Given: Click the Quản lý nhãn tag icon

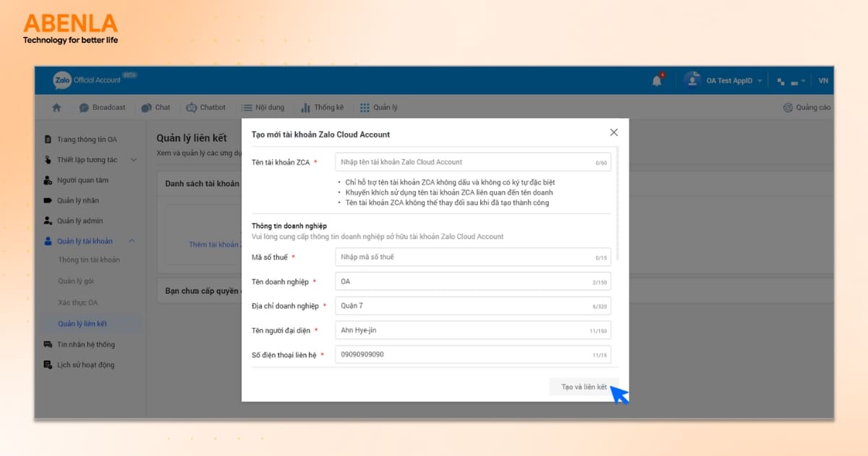Looking at the screenshot, I should click(x=48, y=200).
